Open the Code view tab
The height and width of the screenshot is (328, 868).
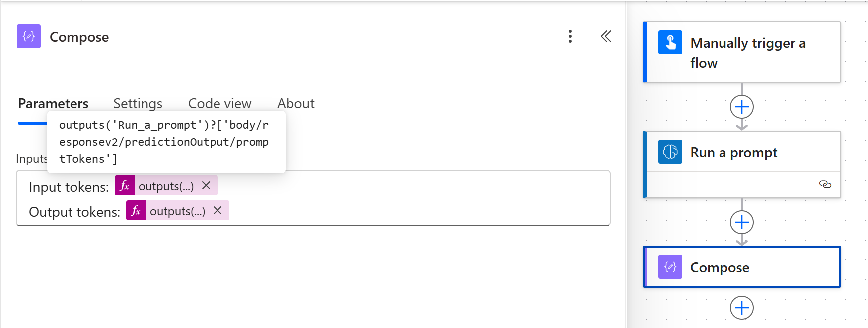(219, 103)
